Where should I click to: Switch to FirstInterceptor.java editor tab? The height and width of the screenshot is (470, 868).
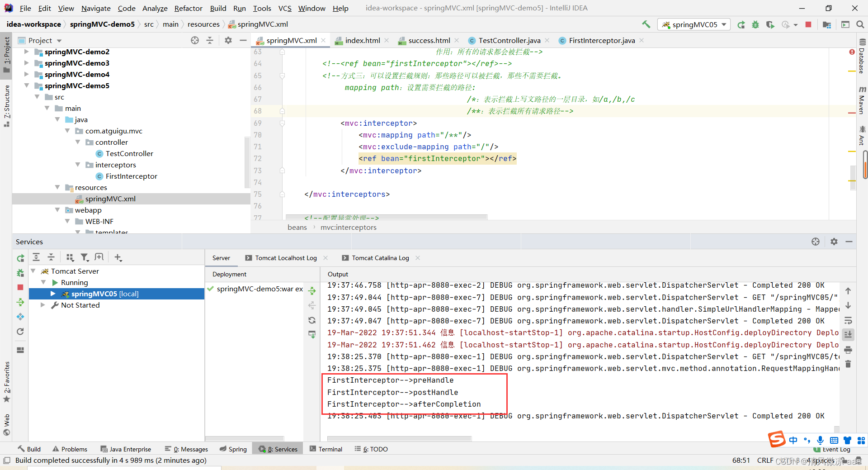(601, 40)
